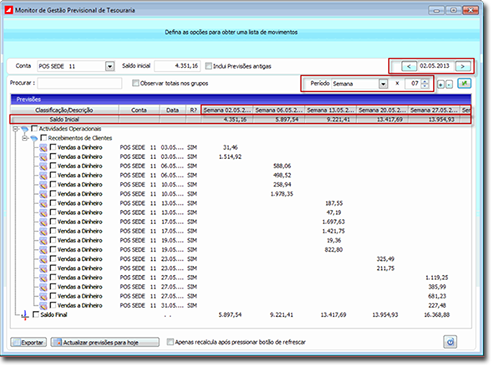
Task: Click the green Excel export chart icon
Action: pos(464,83)
